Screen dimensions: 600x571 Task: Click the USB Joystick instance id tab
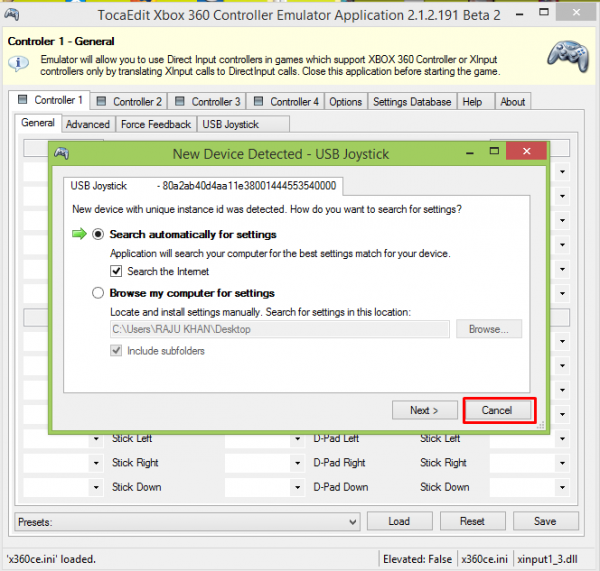[x=203, y=186]
